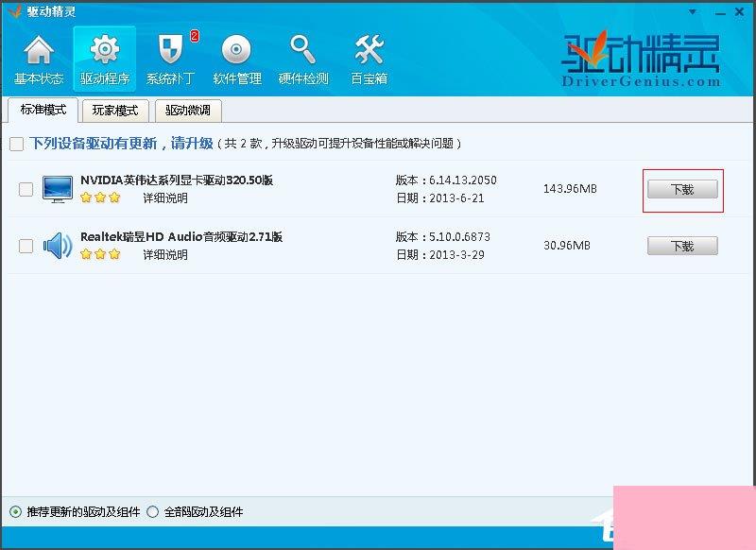Click the star rating of NVIDIA driver
Screen dimensions: 756x550
pyautogui.click(x=100, y=198)
